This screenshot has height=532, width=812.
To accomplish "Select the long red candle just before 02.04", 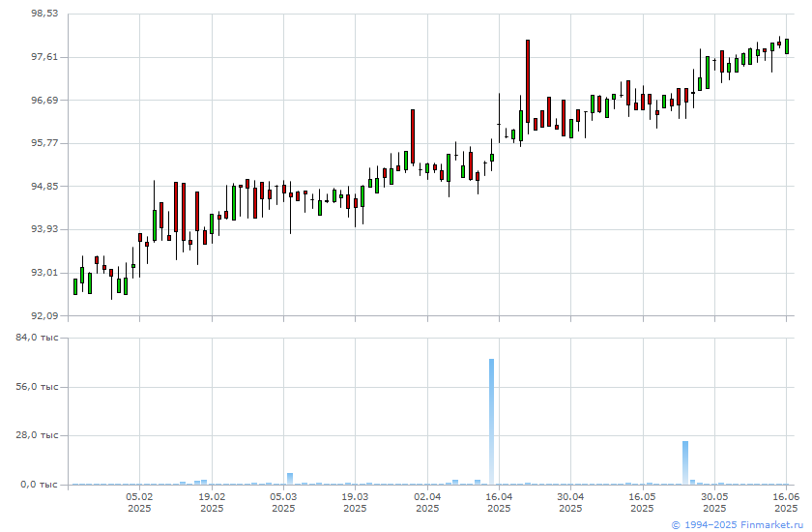I will click(413, 136).
